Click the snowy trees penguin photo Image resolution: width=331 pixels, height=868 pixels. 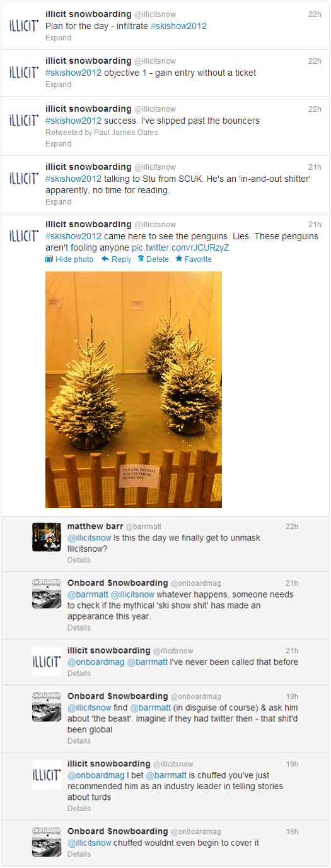pyautogui.click(x=134, y=389)
